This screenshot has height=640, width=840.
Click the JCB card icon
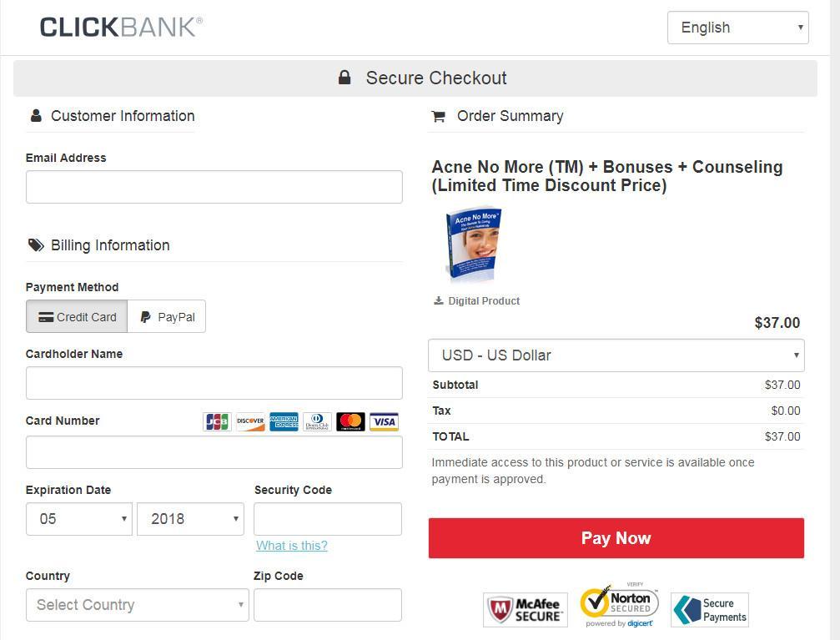[x=217, y=422]
